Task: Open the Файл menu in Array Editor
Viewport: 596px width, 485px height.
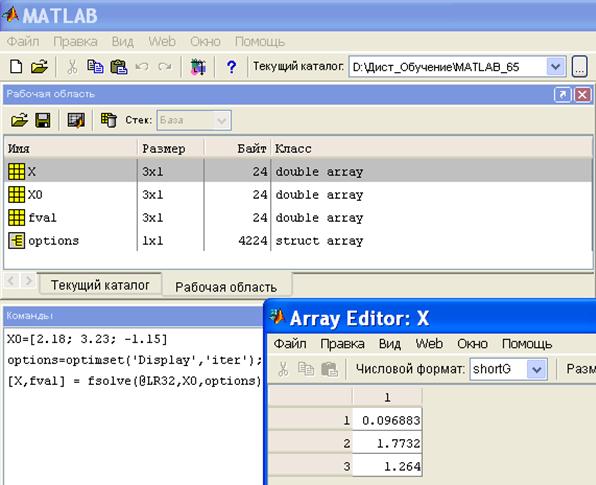Action: (290, 344)
